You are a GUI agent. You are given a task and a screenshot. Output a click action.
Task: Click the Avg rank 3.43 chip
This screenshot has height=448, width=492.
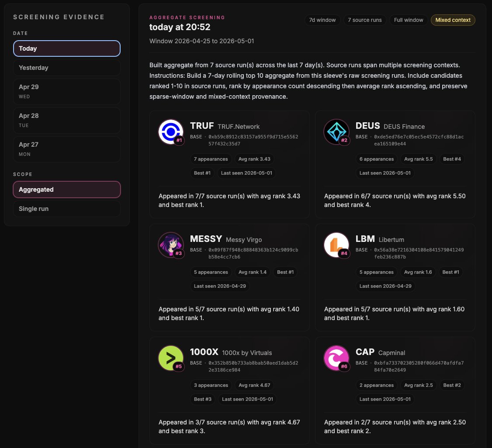[x=254, y=159]
